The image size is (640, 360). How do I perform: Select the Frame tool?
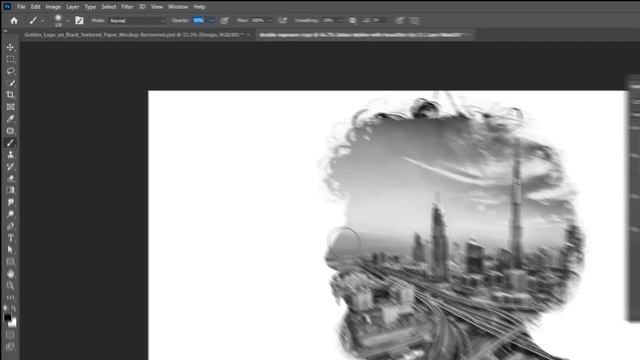11,107
